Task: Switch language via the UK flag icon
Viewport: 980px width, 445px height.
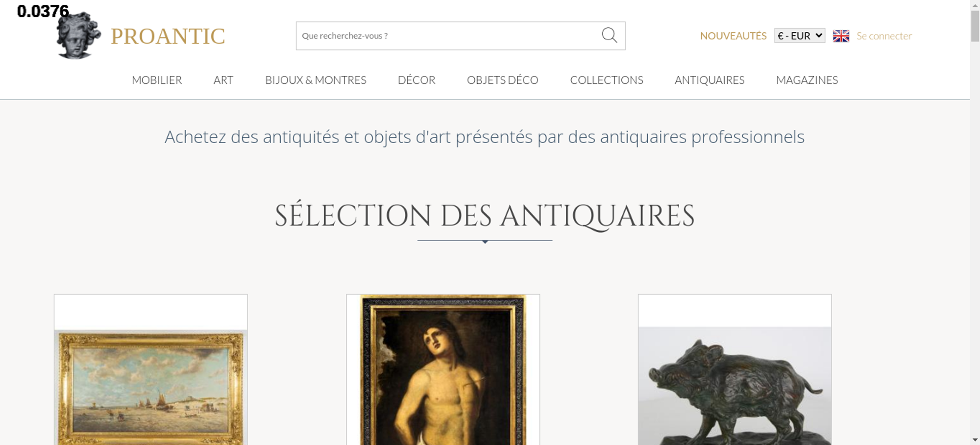Action: click(x=841, y=36)
